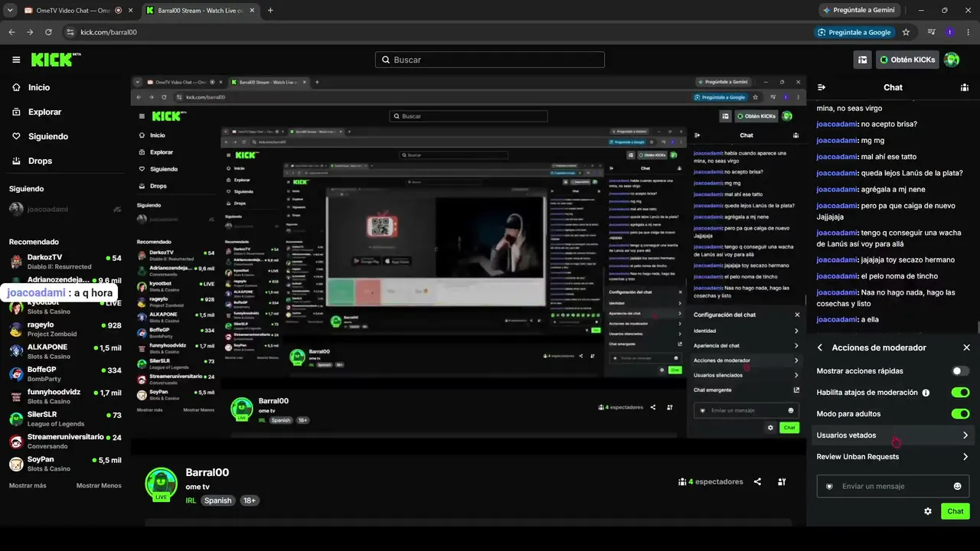Open the browser tab search dropdown

coord(10,10)
